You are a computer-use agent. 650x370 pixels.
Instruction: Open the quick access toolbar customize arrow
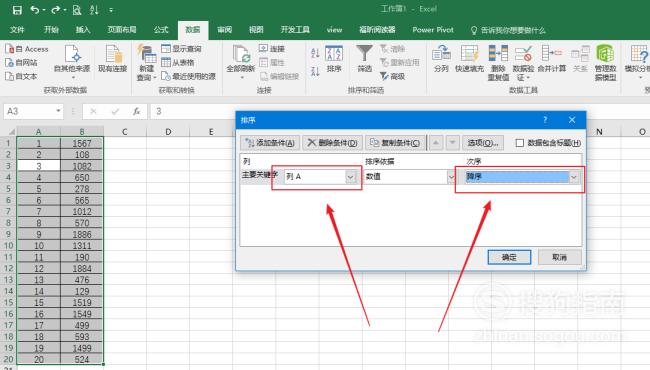pyautogui.click(x=111, y=10)
